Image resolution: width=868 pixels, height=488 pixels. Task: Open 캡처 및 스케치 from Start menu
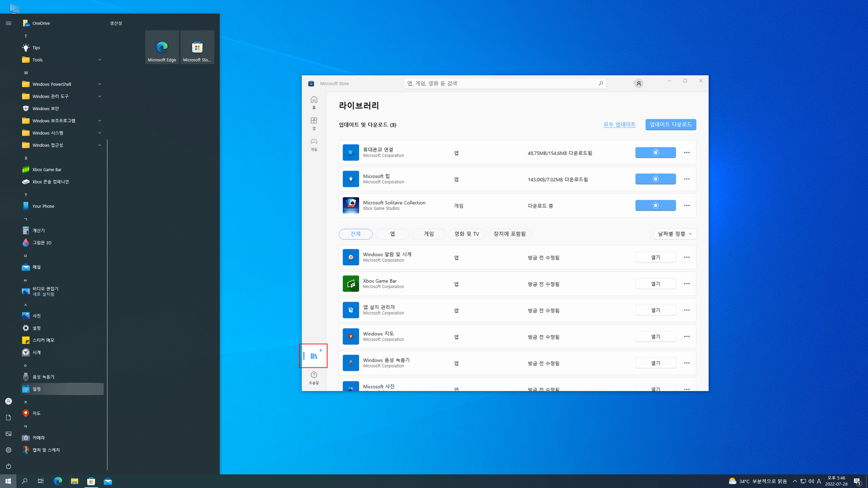coord(62,450)
